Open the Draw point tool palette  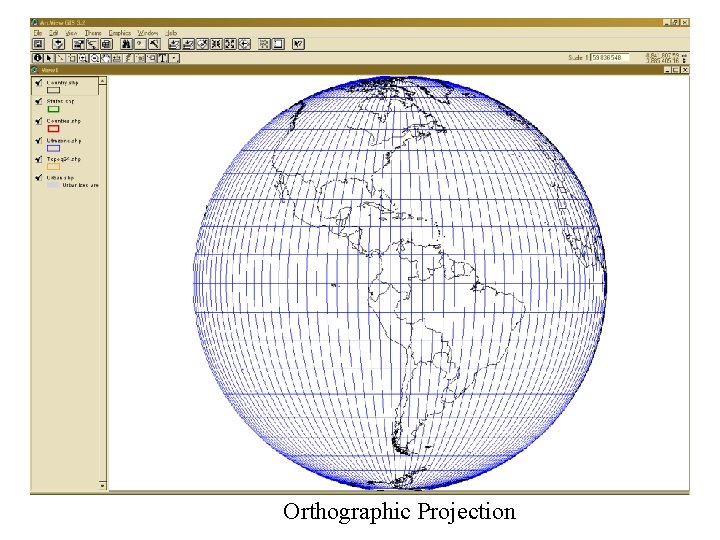174,58
